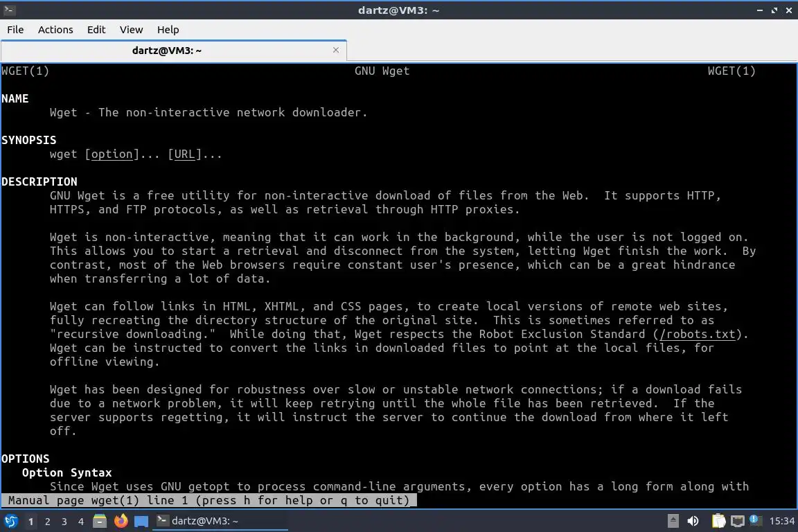Click the show desktop panel icon
Screen dimensions: 798x532
tap(141, 522)
